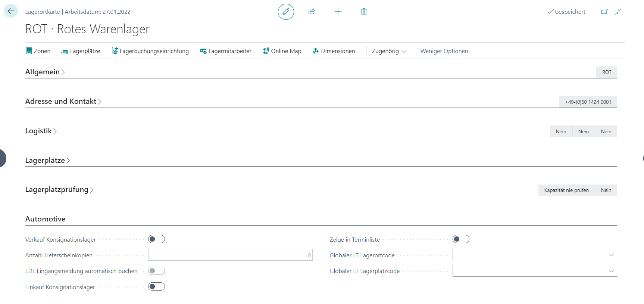The height and width of the screenshot is (304, 644).
Task: Open Online Map action
Action: tap(282, 51)
